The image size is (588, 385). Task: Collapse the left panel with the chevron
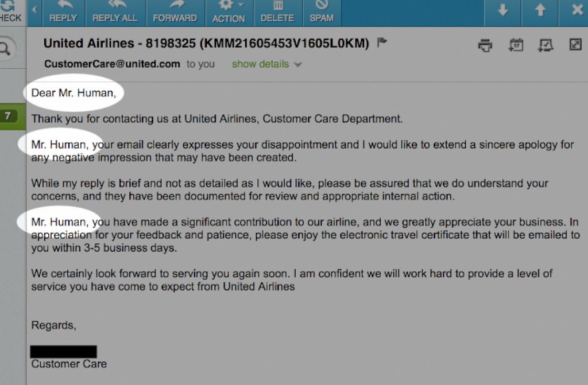(x=34, y=10)
